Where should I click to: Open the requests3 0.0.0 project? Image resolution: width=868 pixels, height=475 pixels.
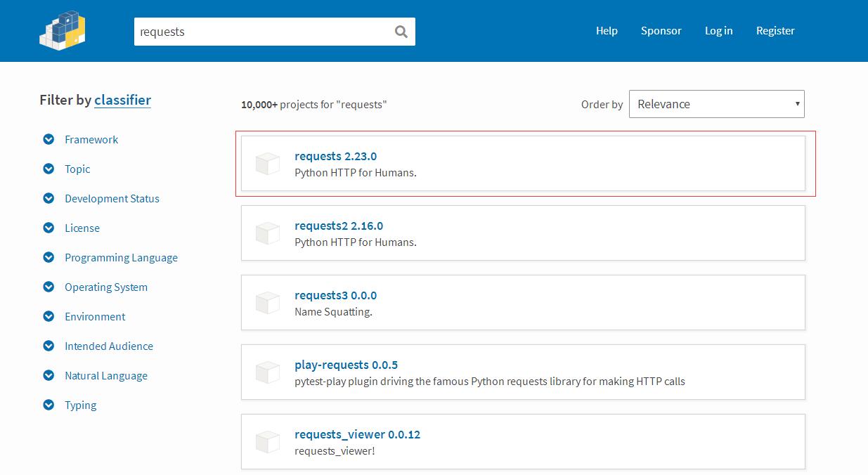click(523, 302)
